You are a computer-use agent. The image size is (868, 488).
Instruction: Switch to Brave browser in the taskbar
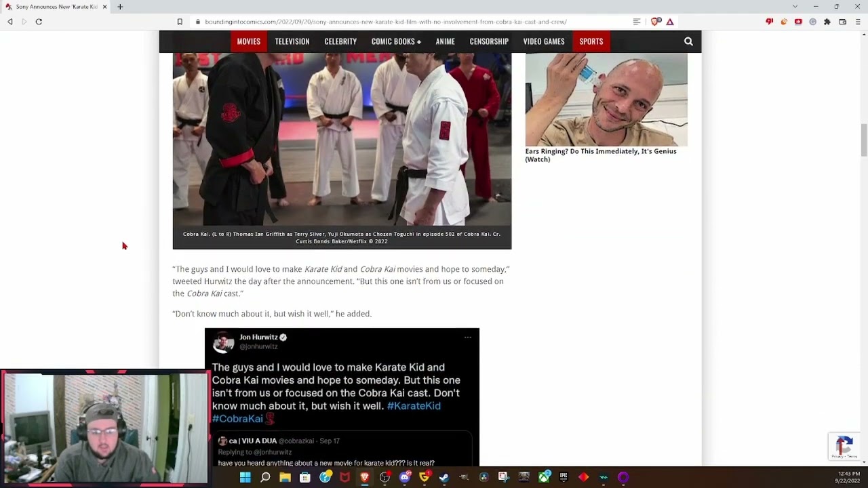click(x=365, y=477)
